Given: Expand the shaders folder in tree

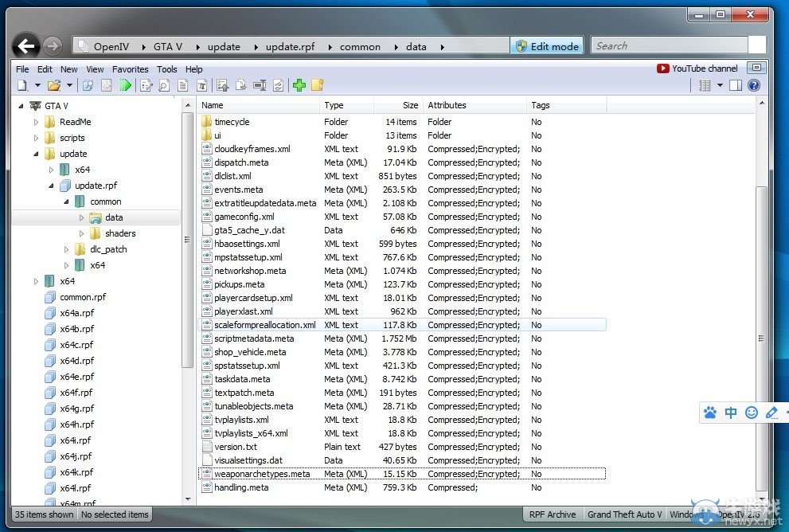Looking at the screenshot, I should tap(81, 233).
